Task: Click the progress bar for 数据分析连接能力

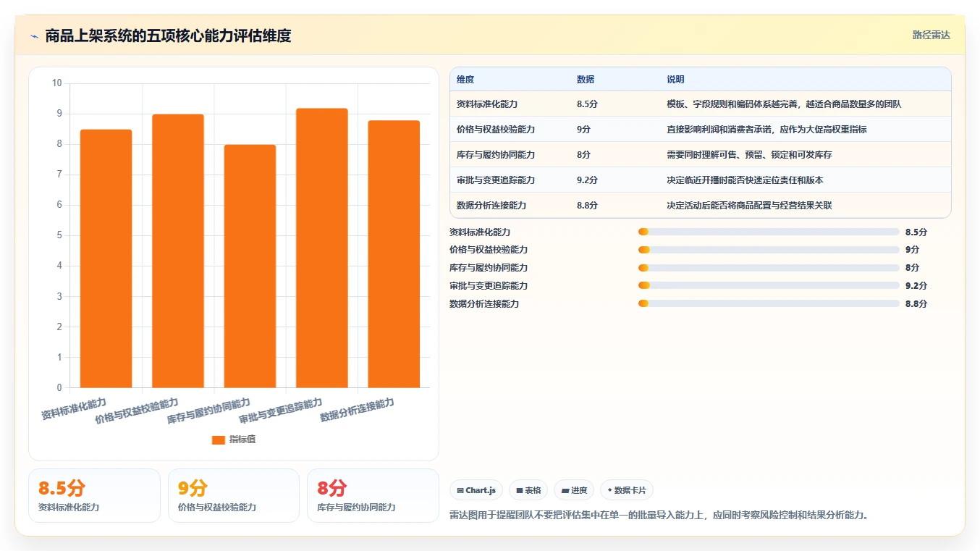Action: [769, 303]
